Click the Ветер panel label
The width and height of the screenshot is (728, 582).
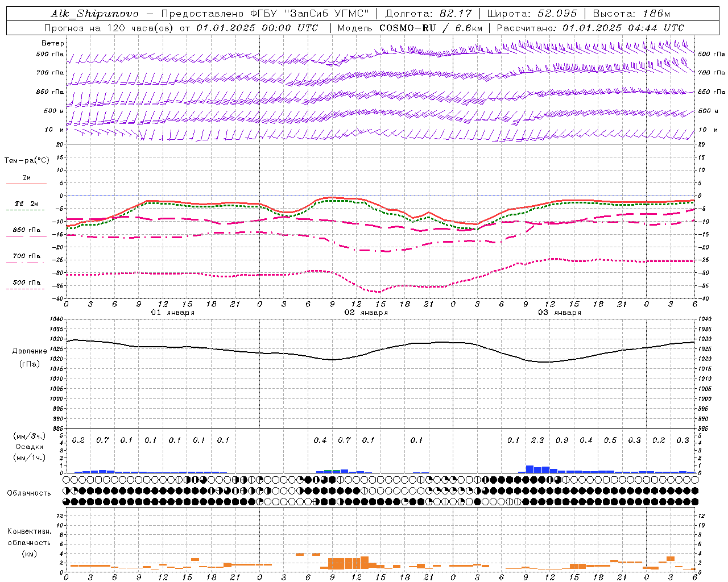[53, 43]
